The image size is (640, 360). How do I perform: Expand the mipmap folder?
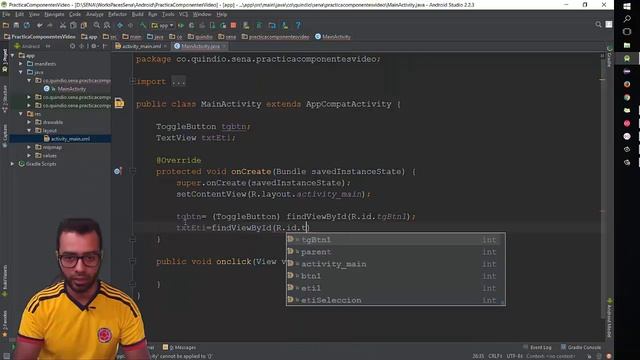(29, 147)
